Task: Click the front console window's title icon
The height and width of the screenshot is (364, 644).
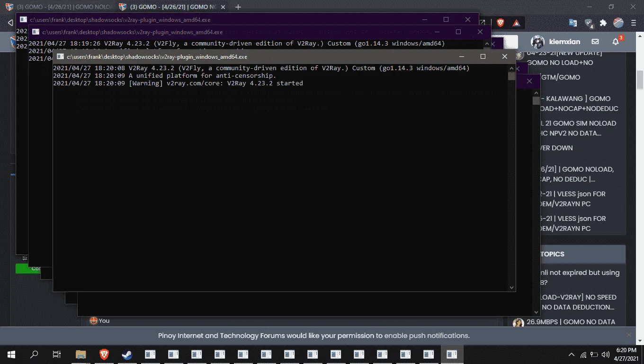Action: point(60,56)
